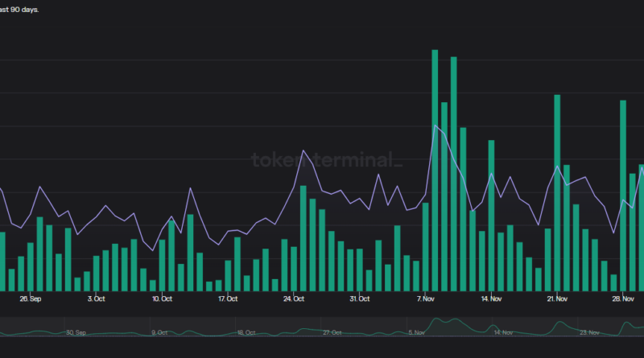Click 30. Sep in the range navigator

(76, 331)
